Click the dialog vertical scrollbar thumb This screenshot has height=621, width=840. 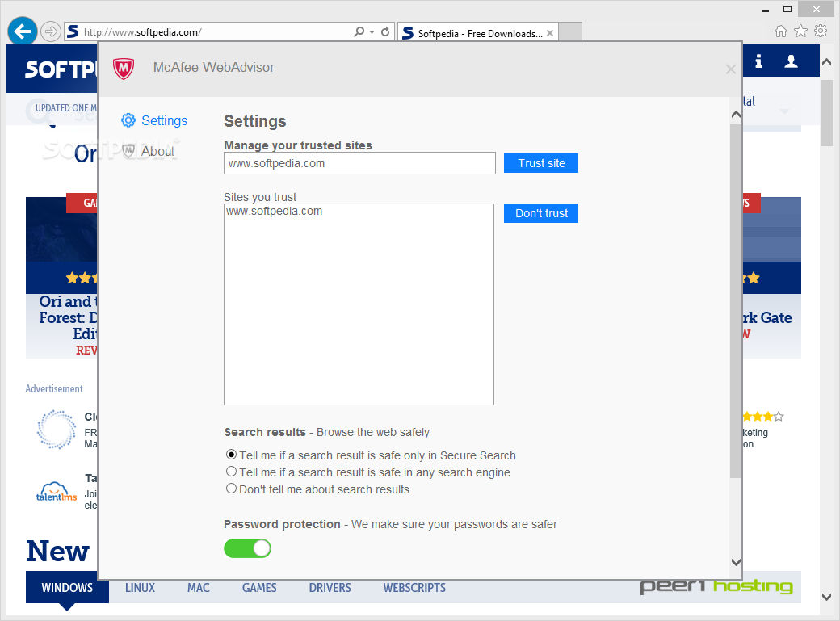[736, 300]
